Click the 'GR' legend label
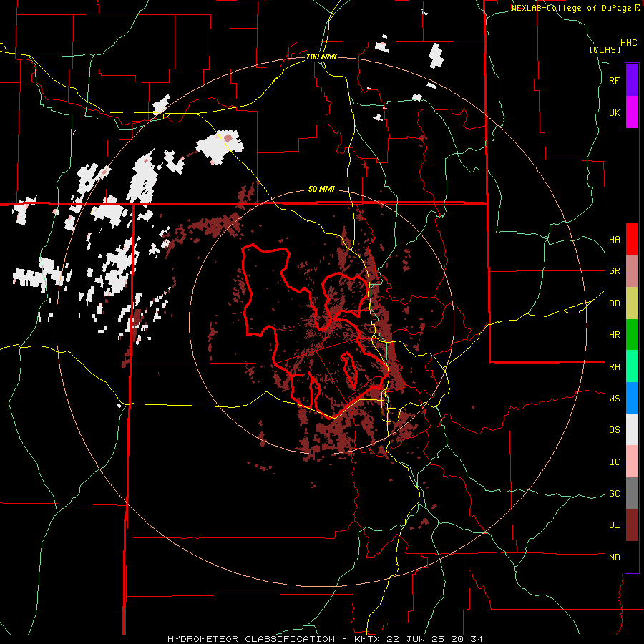This screenshot has height=644, width=644. coord(614,271)
